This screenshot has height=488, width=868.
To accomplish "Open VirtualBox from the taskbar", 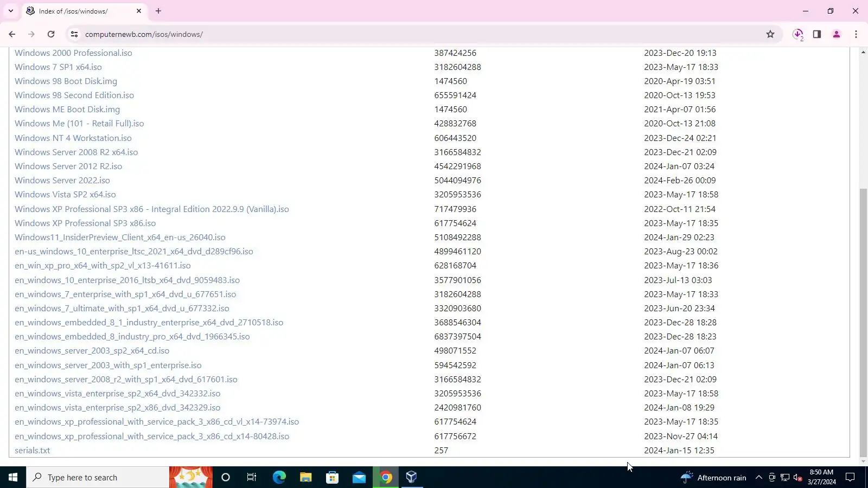I will tap(412, 477).
